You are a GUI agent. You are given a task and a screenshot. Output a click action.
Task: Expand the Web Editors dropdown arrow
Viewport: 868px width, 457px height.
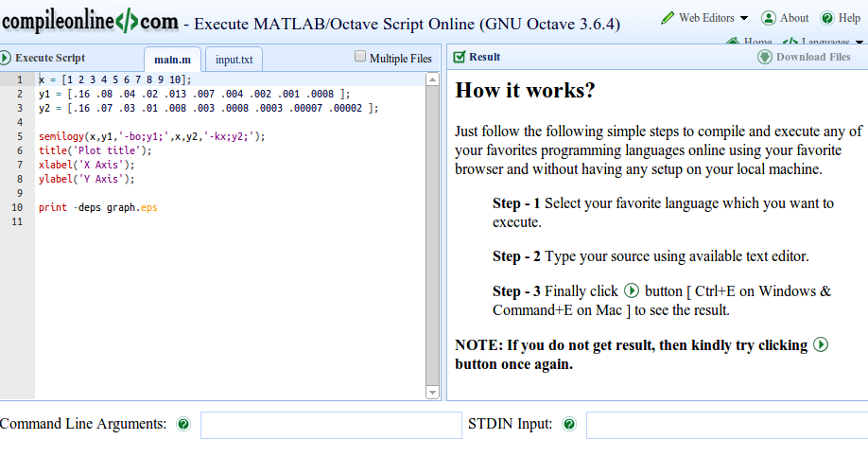[744, 18]
